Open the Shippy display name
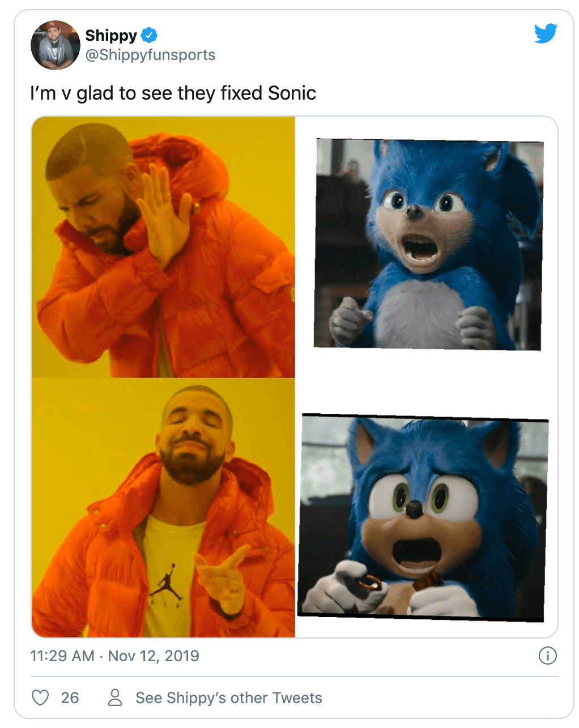Screen dimensions: 579x728 (111, 35)
